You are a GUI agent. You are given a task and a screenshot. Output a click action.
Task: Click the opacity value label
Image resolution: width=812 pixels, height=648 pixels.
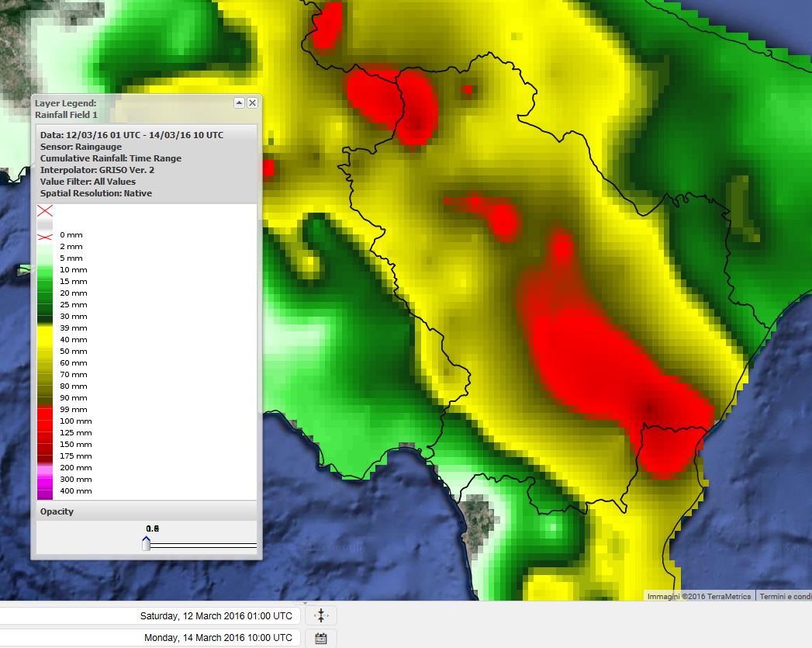pyautogui.click(x=152, y=528)
